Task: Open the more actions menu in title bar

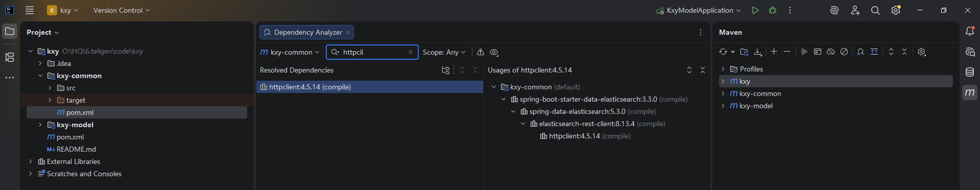Action: pos(790,10)
